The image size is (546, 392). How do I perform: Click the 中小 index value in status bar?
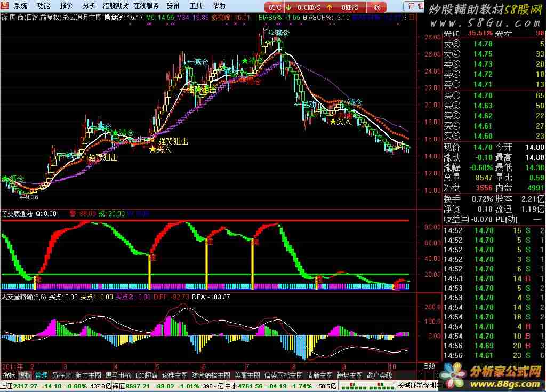tap(251, 386)
